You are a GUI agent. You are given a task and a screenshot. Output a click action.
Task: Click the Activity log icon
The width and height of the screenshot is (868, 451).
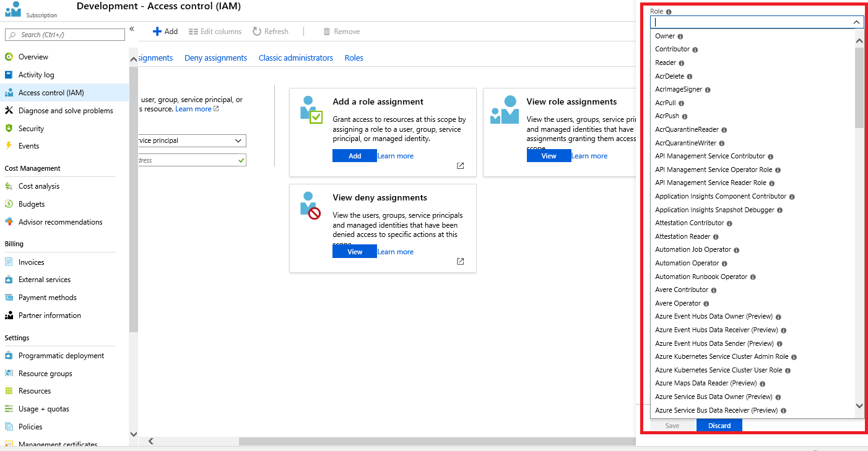[9, 75]
